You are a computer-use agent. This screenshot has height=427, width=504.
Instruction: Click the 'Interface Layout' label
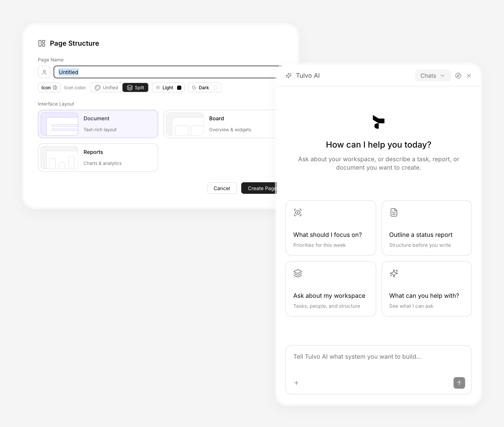[x=56, y=104]
